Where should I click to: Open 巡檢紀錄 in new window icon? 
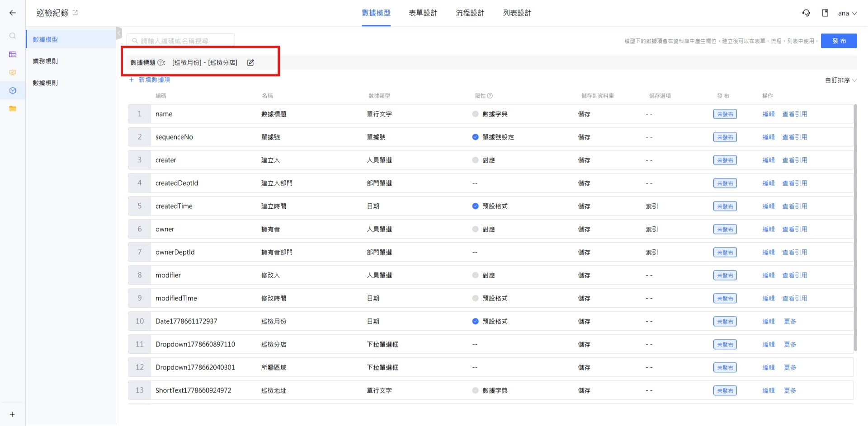click(x=75, y=13)
